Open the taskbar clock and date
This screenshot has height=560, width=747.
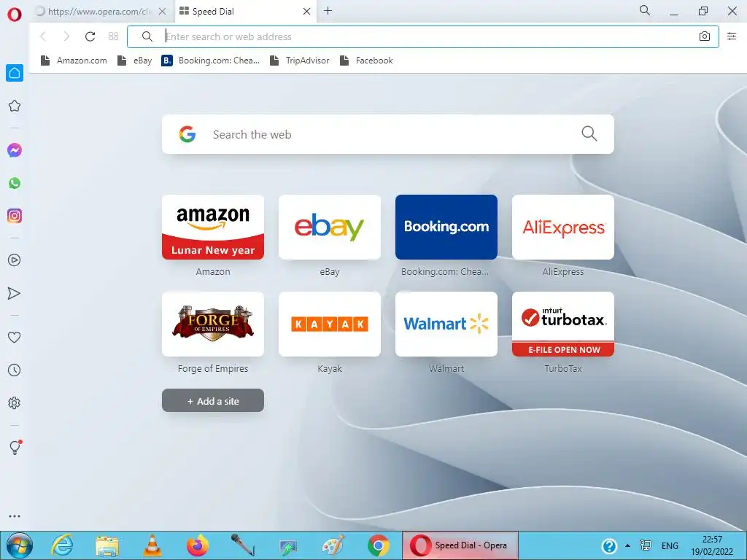[712, 545]
